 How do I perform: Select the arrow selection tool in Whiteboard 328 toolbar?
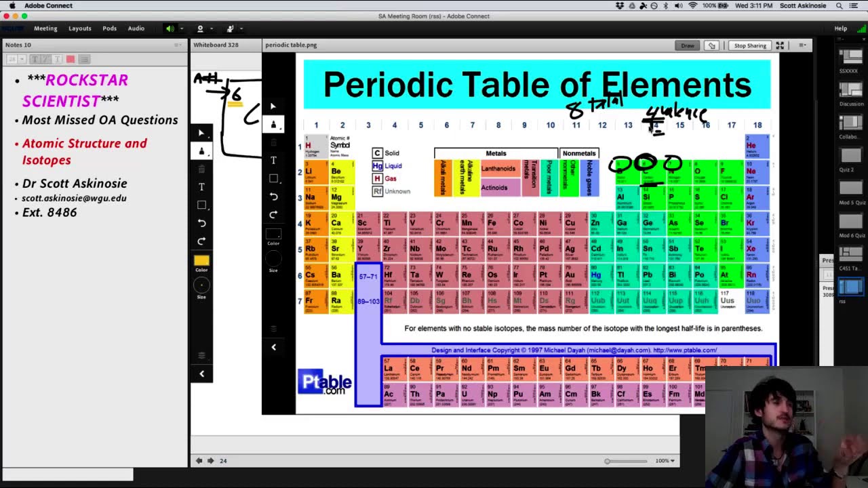(201, 133)
